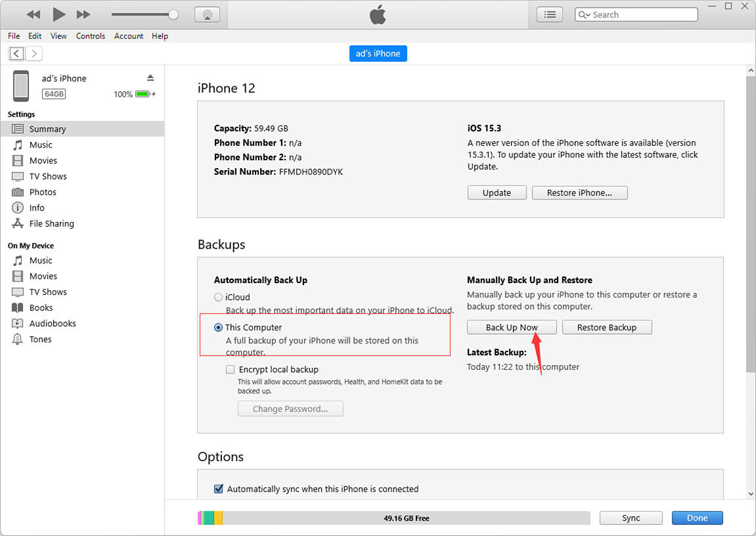756x536 pixels.
Task: Open the Account menu
Action: (129, 36)
